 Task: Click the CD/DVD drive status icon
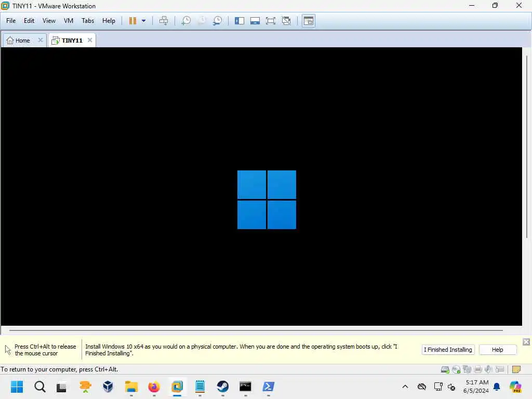456,369
